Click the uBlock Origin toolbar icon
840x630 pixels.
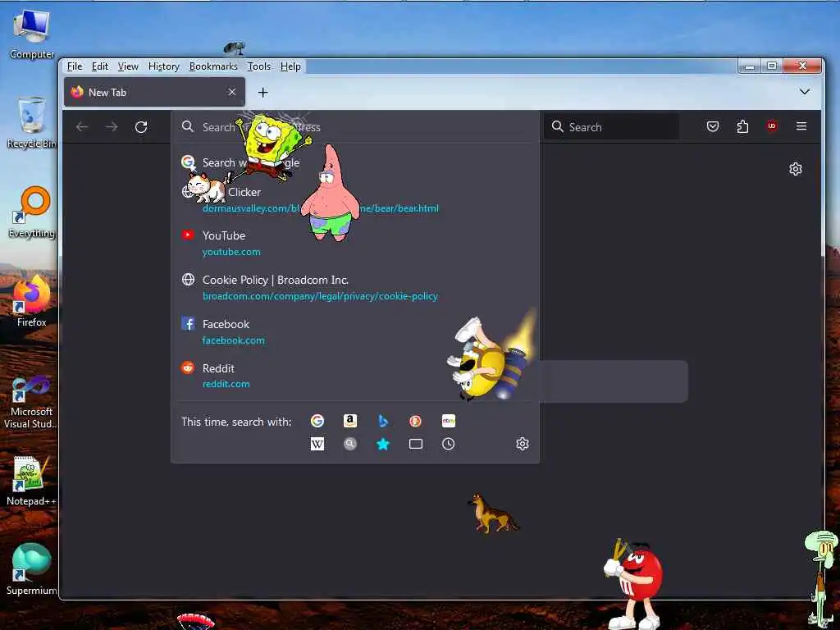[772, 126]
